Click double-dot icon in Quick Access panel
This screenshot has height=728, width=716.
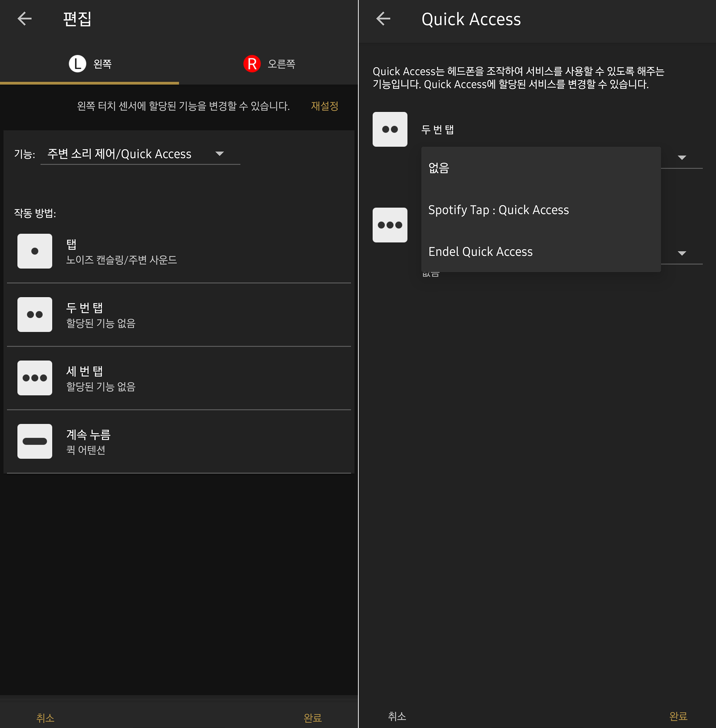click(390, 129)
